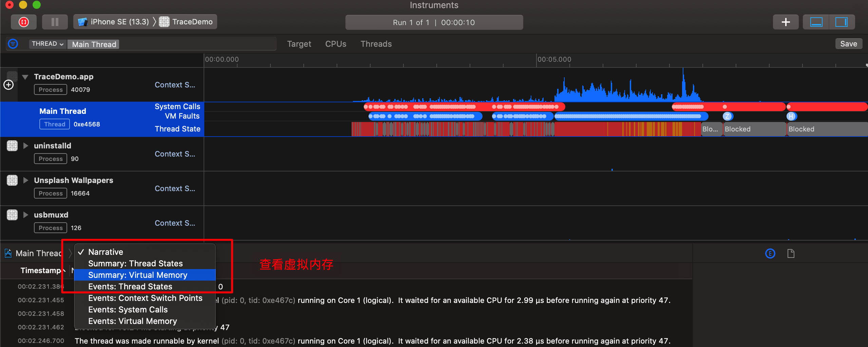Click the 00:05.000 mark on timeline ruler
The image size is (868, 347).
tap(554, 59)
